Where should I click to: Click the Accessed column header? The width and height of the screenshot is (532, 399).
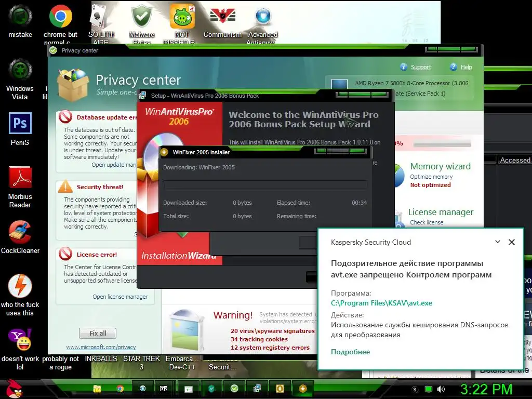515,160
